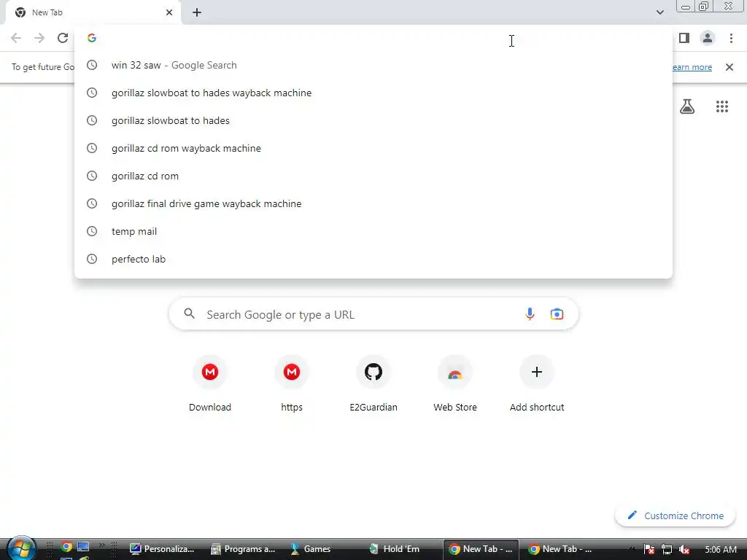747x560 pixels.
Task: Open the Web Store shortcut
Action: [455, 385]
